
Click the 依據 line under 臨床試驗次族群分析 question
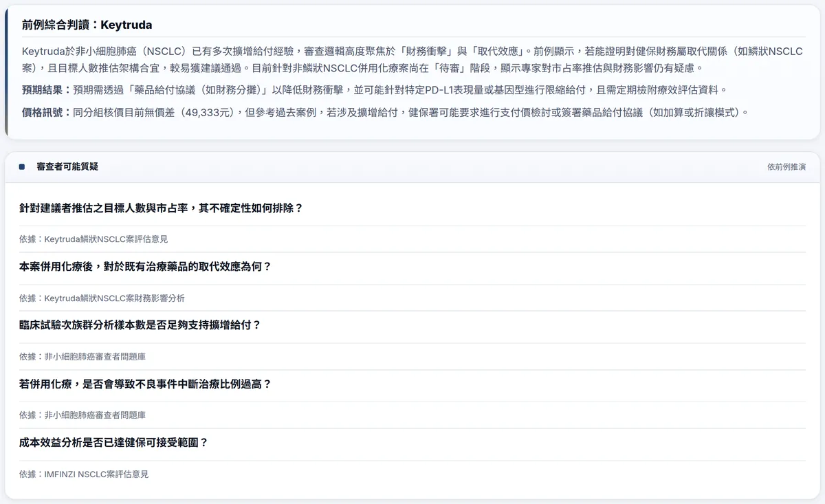82,357
